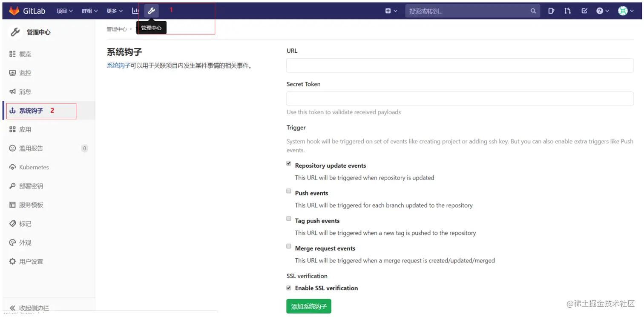Toggle the Enable SSL verification checkbox
644x317 pixels.
(289, 288)
